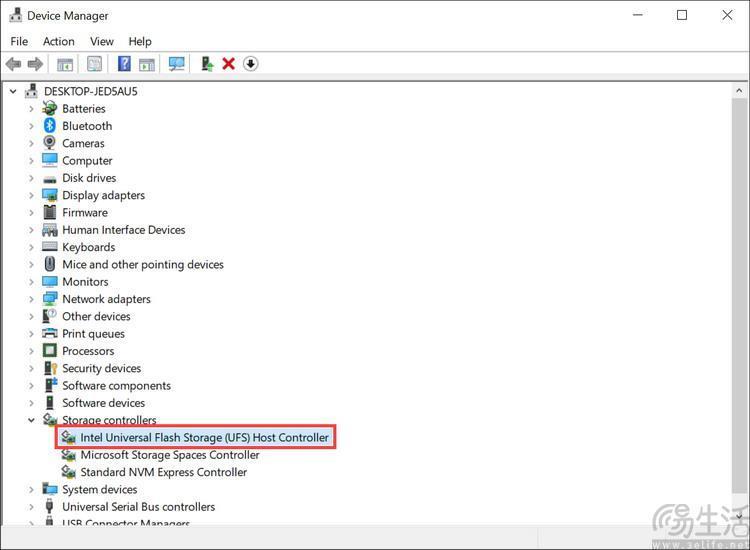Select Intel Universal Flash Storage Host Controller
This screenshot has width=750, height=550.
tap(204, 438)
